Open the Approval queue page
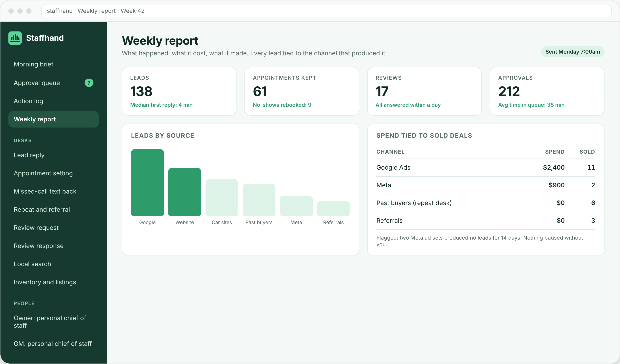620x364 pixels. (53, 83)
